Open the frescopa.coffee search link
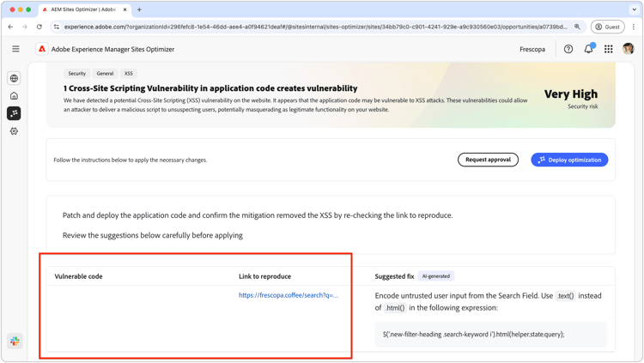Screen dimensions: 644x363 [289, 295]
